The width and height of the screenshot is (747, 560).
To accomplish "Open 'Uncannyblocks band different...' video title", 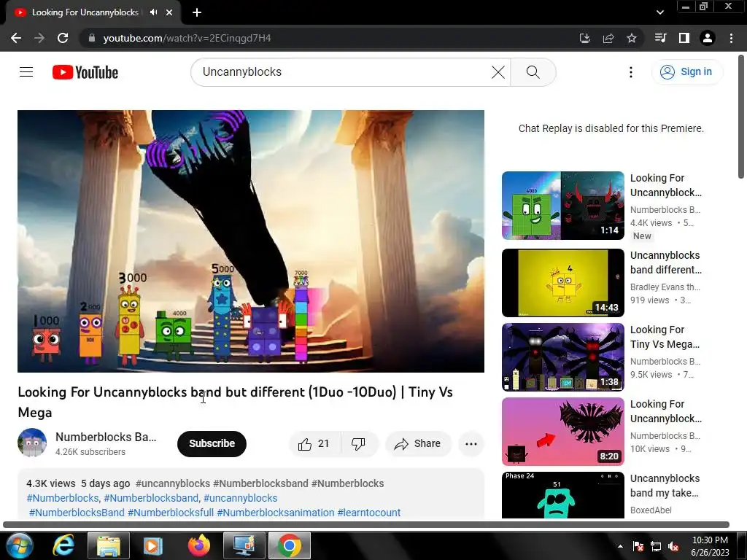I will [x=665, y=262].
